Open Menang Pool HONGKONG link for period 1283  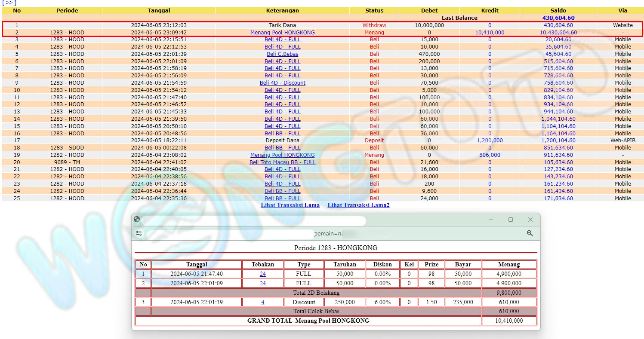[282, 33]
